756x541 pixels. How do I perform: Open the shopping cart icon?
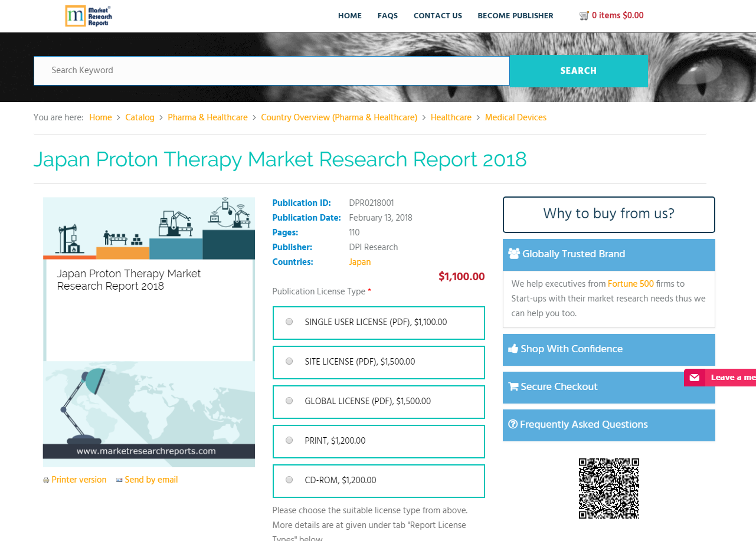[x=584, y=16]
